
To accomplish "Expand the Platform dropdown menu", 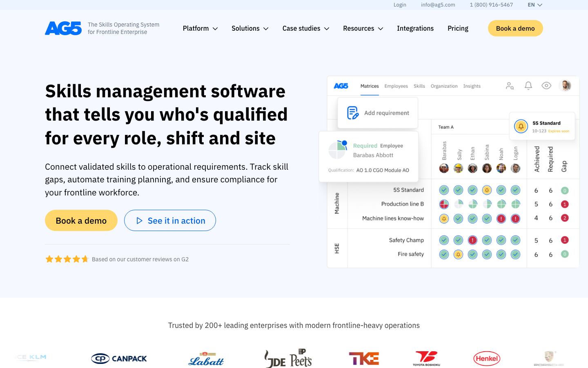I will click(200, 28).
